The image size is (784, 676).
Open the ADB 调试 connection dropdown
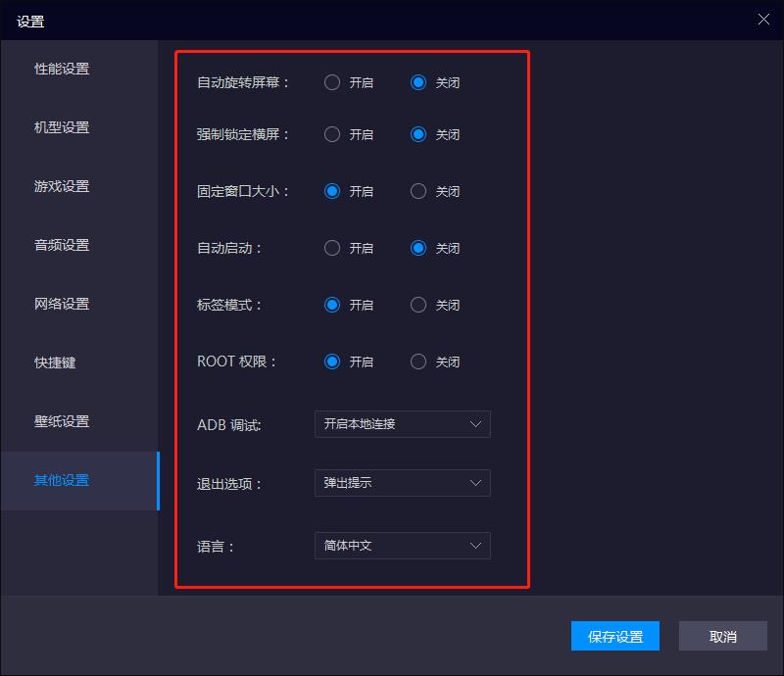pos(402,424)
